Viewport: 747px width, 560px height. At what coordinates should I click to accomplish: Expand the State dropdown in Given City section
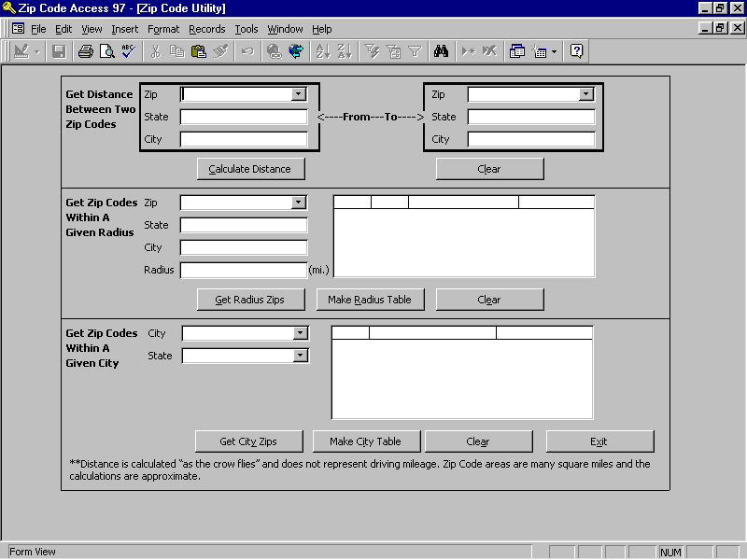[300, 356]
